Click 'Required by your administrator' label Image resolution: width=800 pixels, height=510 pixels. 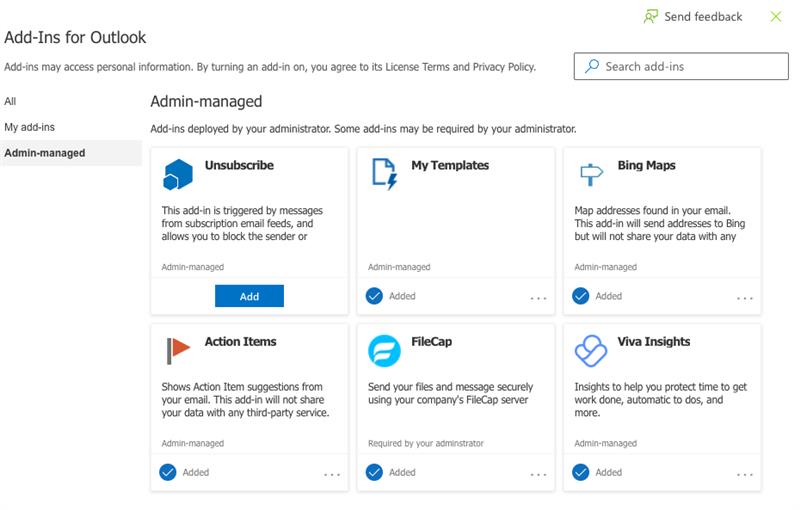coord(426,443)
